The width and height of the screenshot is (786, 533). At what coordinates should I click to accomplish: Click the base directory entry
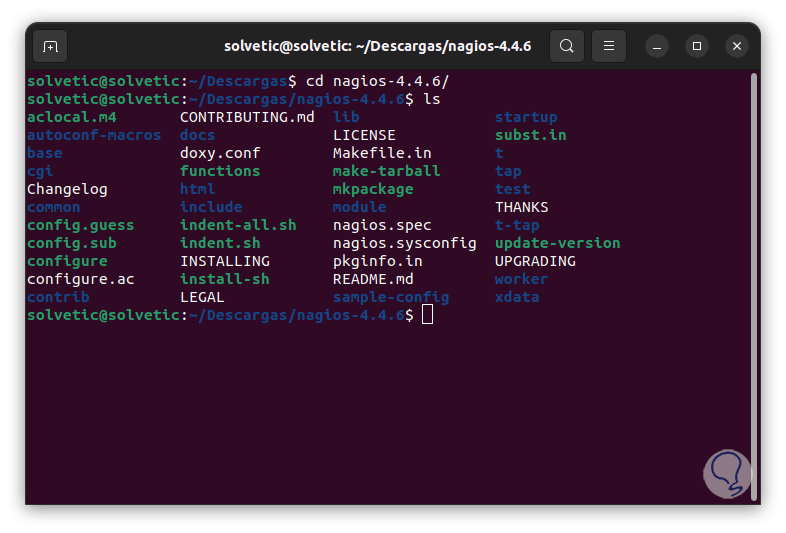(45, 153)
